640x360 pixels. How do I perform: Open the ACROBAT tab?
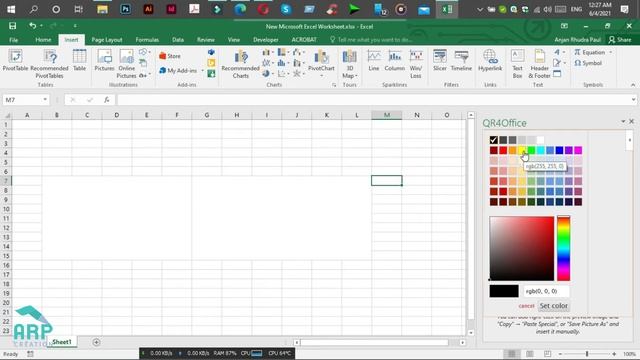304,40
